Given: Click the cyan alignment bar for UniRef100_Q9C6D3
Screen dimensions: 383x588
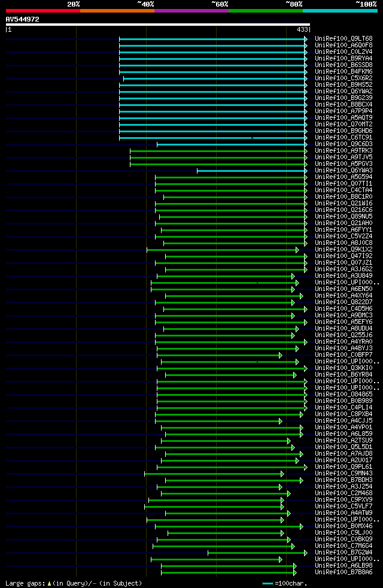Looking at the screenshot, I should click(232, 144).
